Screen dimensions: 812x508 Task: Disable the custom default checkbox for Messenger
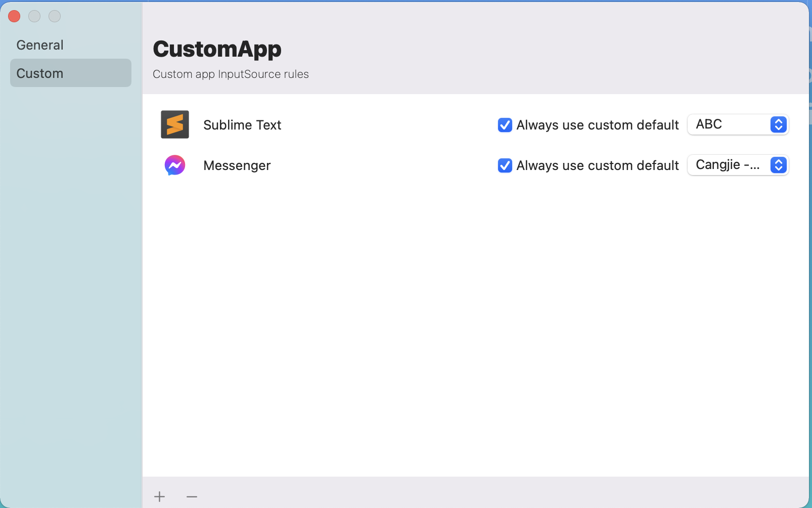pos(505,165)
